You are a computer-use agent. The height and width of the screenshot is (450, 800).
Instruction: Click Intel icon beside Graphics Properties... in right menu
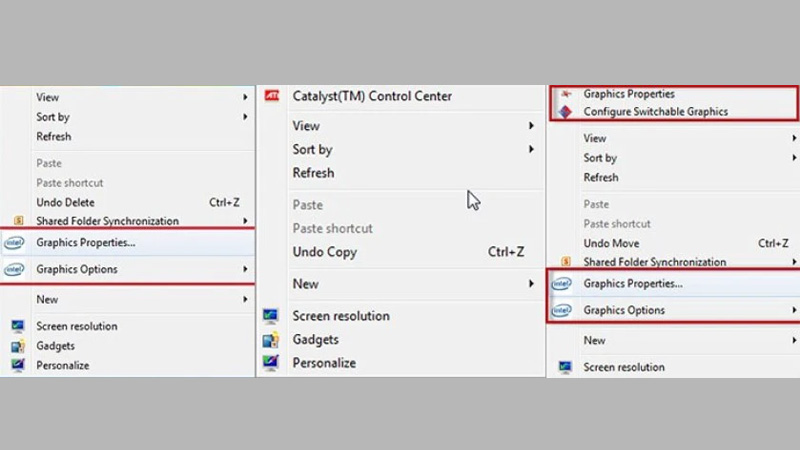(x=562, y=284)
